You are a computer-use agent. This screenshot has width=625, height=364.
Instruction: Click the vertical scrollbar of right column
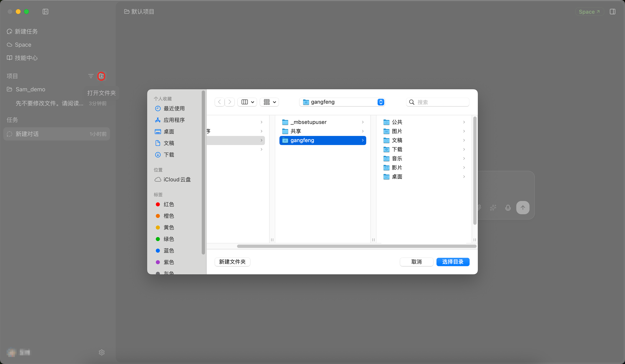[475, 171]
